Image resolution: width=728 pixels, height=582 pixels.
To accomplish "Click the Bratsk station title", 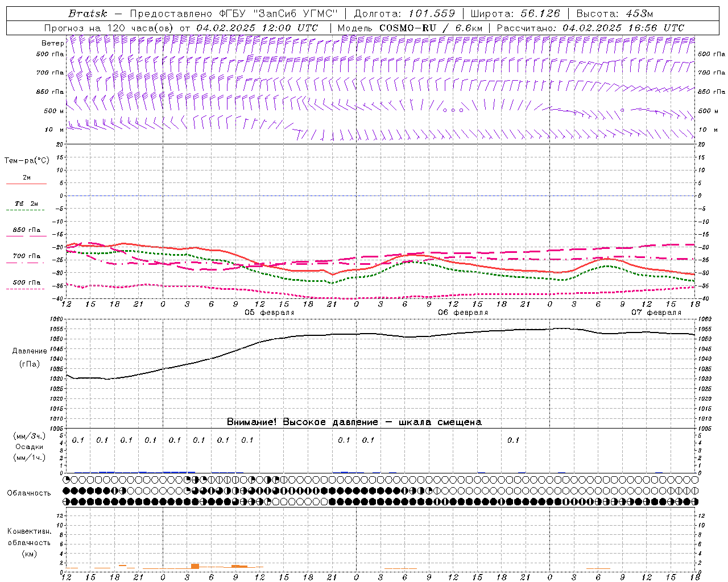I will click(88, 14).
